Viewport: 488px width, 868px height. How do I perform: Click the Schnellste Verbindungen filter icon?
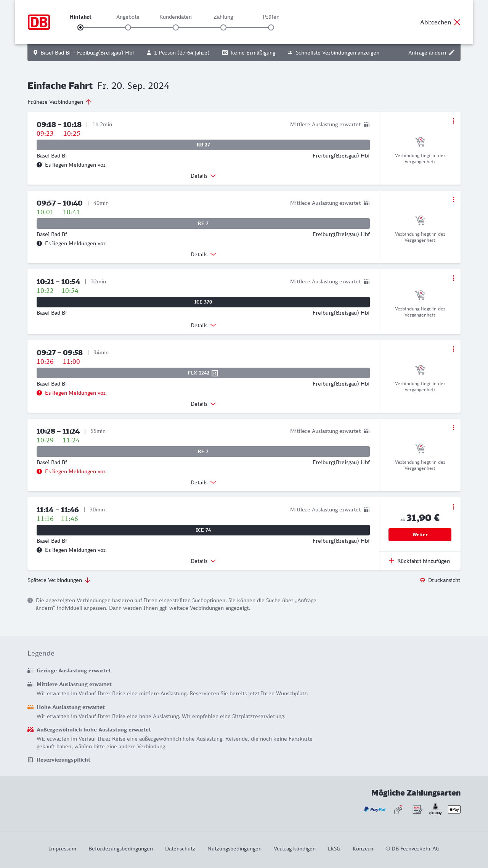290,53
